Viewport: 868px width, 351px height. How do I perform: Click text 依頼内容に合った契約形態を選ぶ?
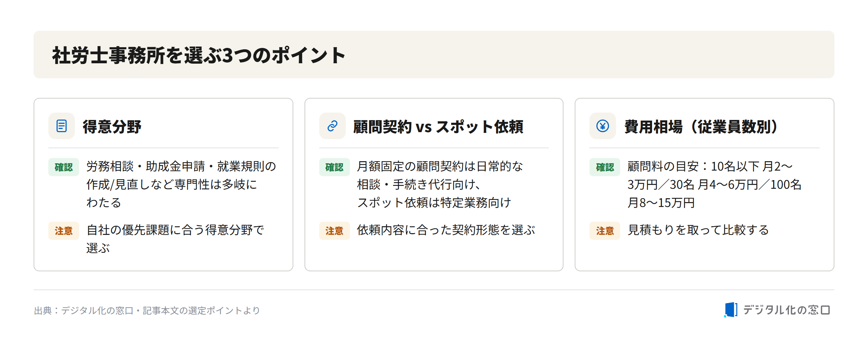446,230
